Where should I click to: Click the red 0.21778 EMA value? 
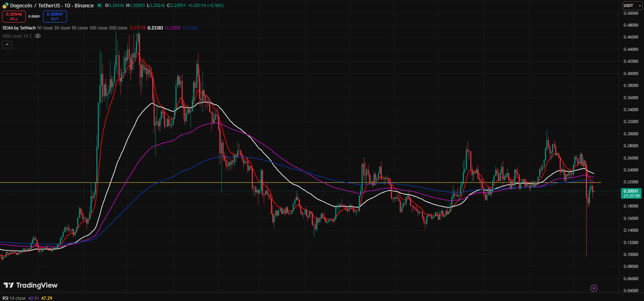pos(138,27)
